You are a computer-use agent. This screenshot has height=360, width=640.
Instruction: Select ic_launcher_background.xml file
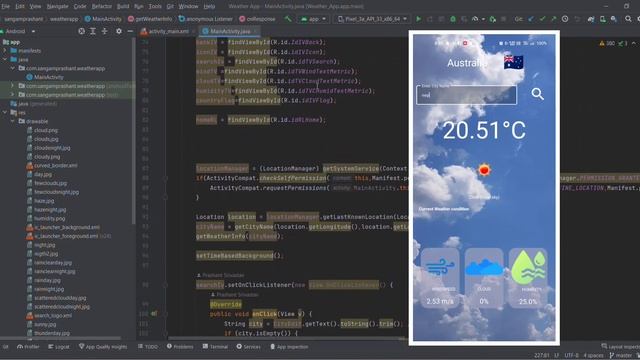[63, 227]
